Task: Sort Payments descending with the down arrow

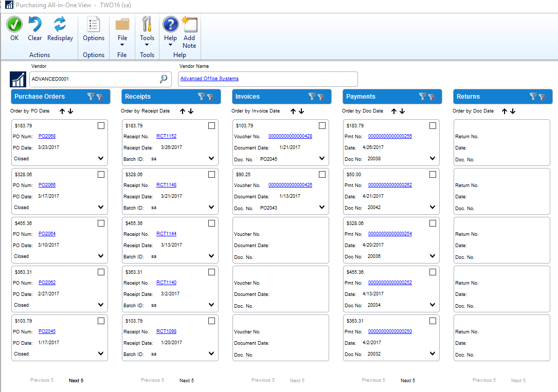Action: pos(402,111)
